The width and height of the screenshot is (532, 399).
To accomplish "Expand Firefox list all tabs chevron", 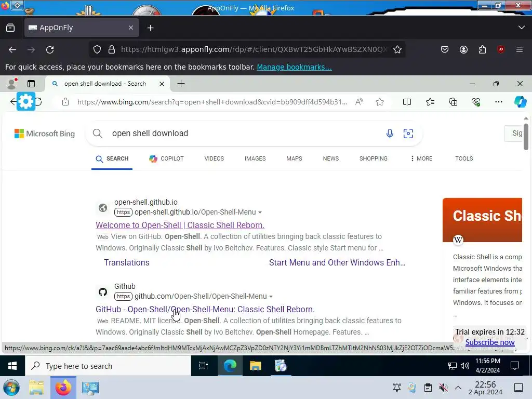I will coord(522,28).
